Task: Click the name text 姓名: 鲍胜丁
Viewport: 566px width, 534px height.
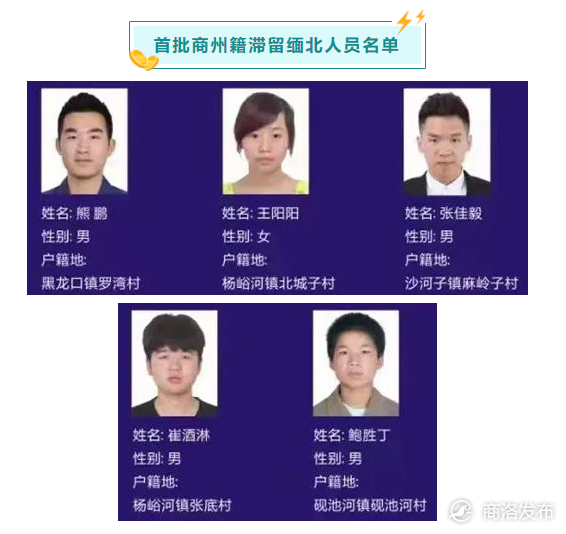Action: tap(352, 435)
